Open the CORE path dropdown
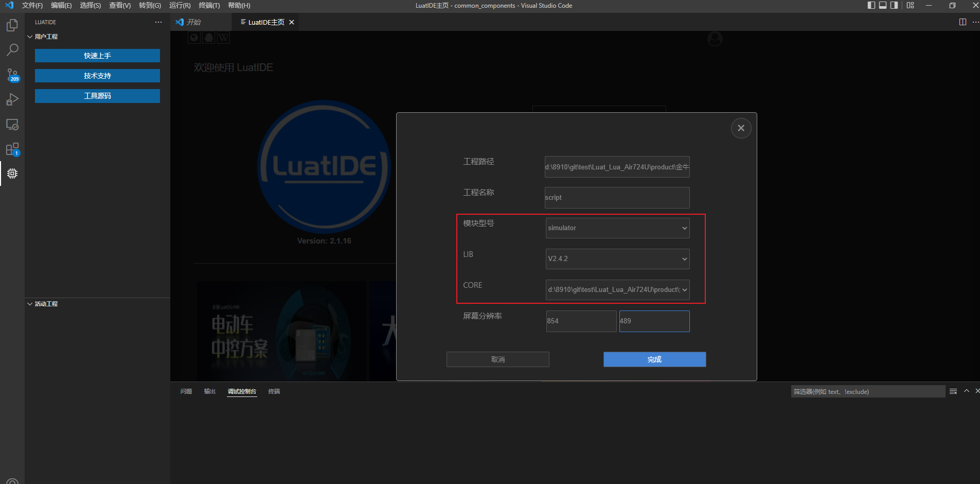 pos(617,290)
